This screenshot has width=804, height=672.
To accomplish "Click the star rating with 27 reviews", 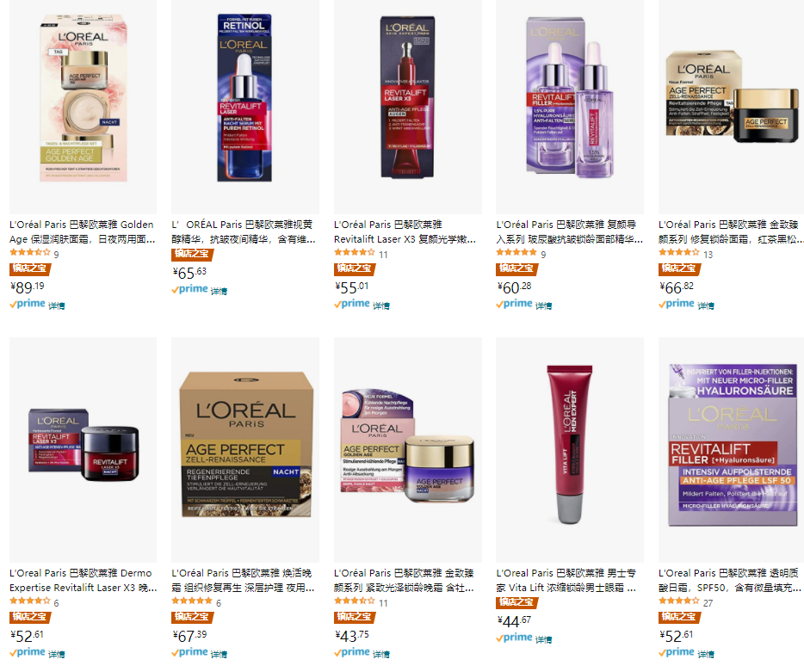I will [x=679, y=601].
